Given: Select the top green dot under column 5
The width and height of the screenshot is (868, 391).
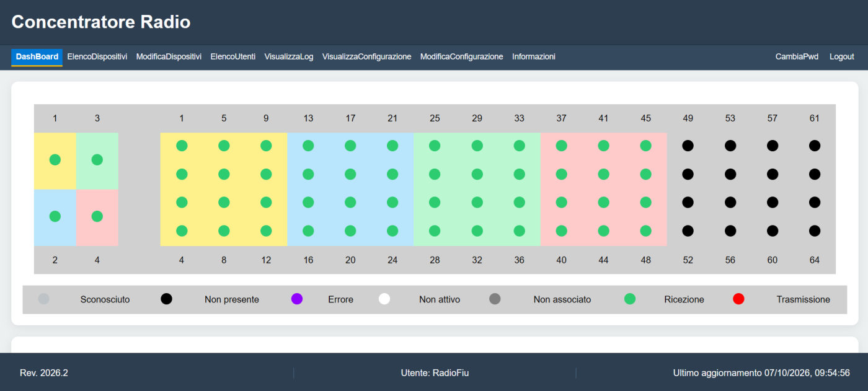Looking at the screenshot, I should click(224, 146).
